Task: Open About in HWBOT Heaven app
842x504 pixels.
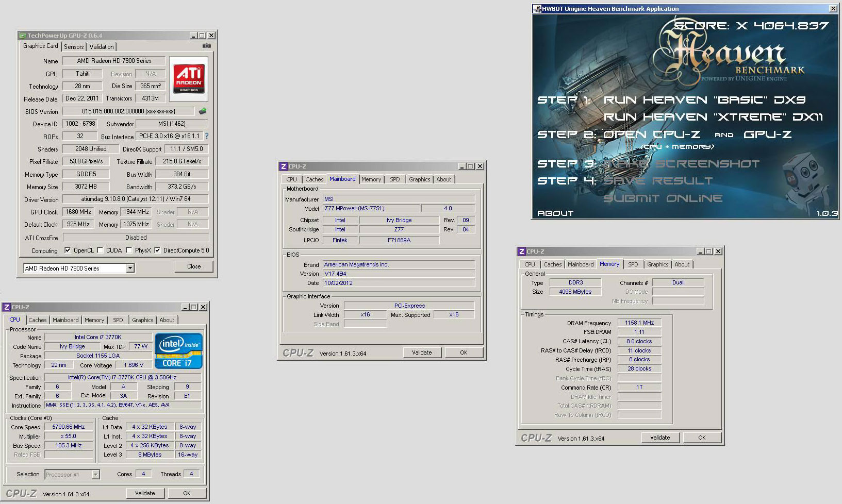Action: (555, 213)
